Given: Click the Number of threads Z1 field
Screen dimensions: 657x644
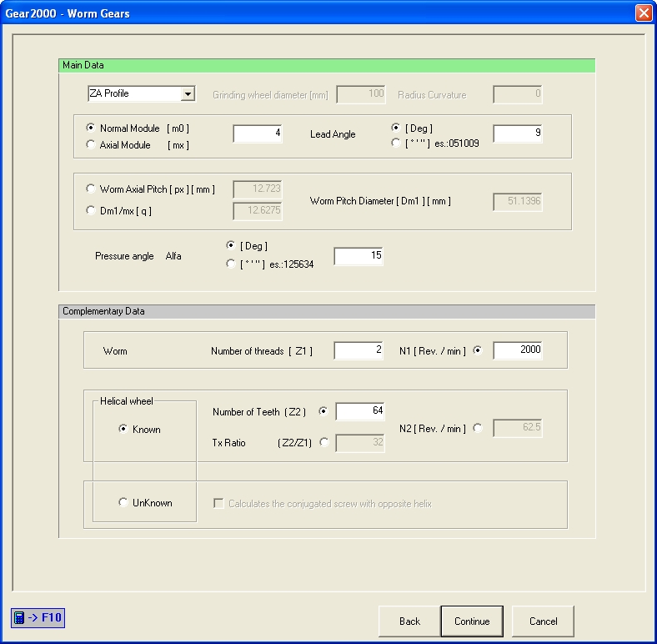Looking at the screenshot, I should [359, 350].
